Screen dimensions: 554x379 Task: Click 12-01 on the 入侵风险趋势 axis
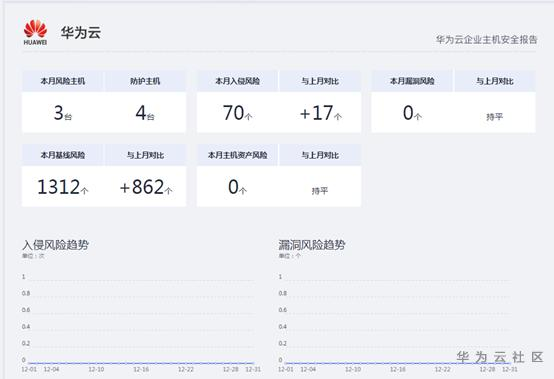coord(29,369)
